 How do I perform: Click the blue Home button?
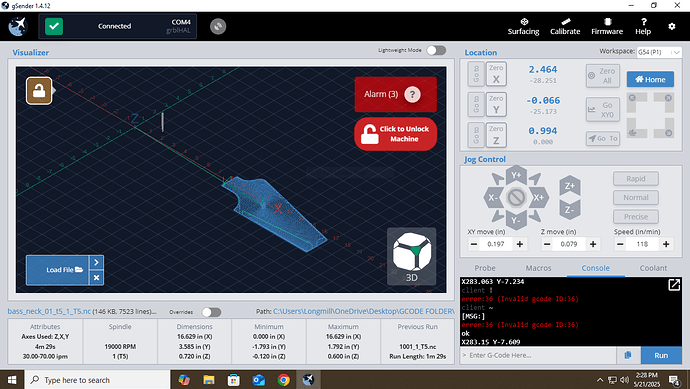tap(650, 80)
